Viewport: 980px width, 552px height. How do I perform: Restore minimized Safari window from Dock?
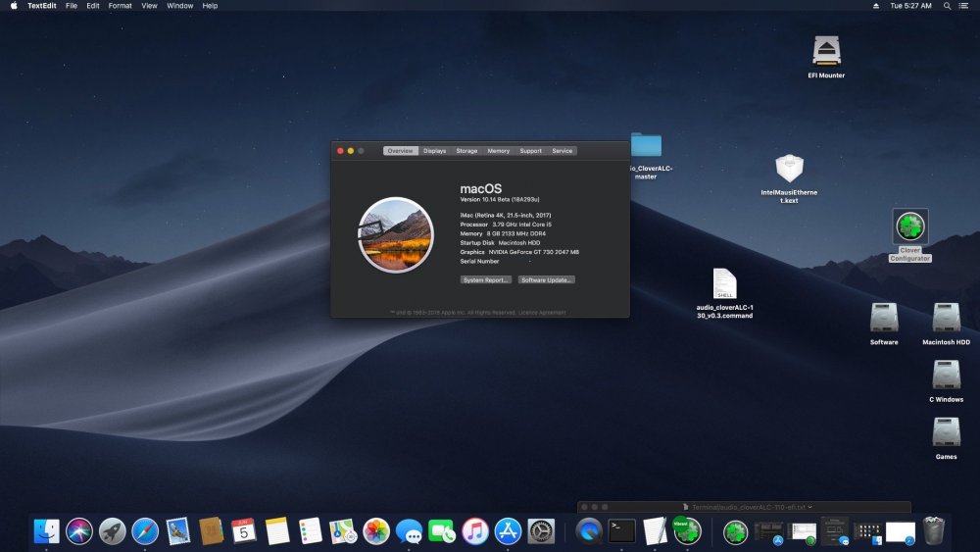(901, 532)
